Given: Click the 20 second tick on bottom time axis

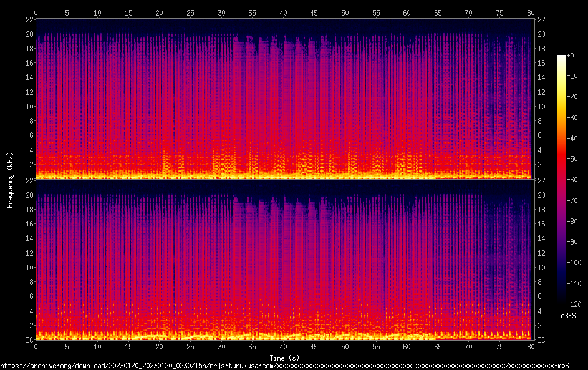Looking at the screenshot, I should [160, 346].
